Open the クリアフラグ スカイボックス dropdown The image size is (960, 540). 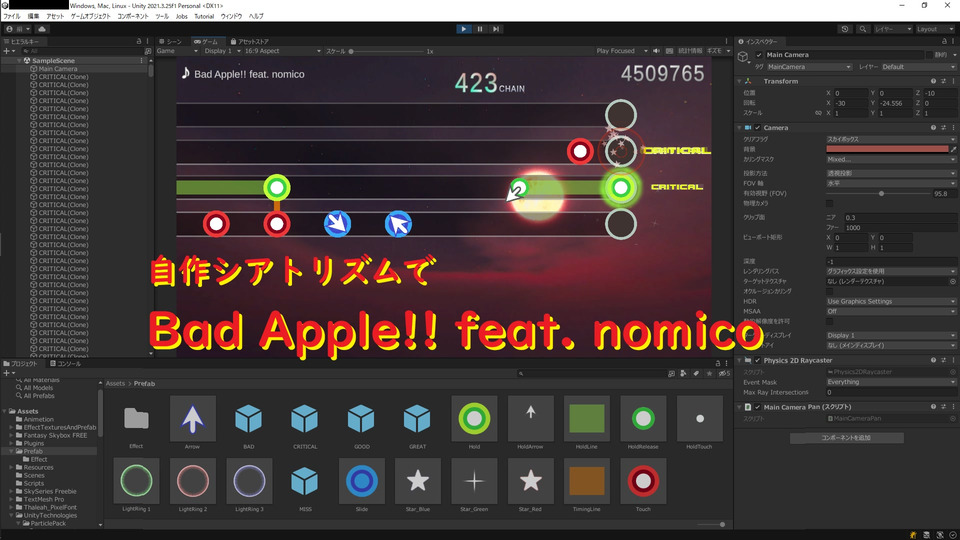pos(891,139)
